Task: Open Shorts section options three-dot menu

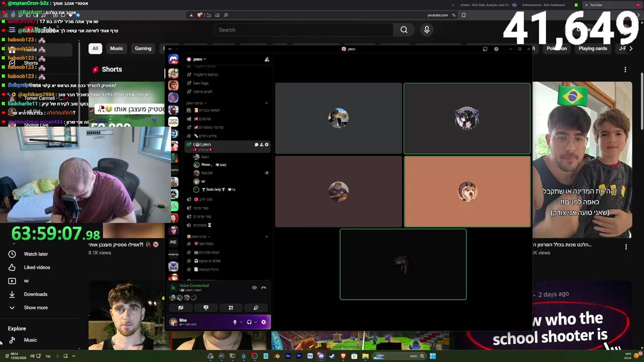Action: click(625, 69)
